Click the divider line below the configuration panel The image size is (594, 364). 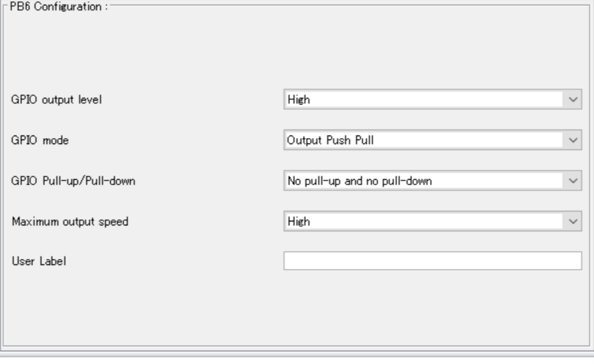click(297, 357)
